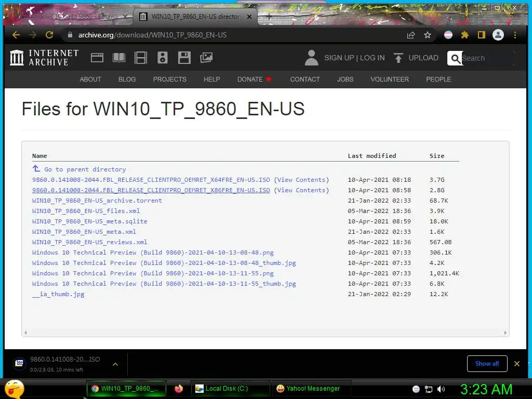
Task: Open a new browser tab
Action: pos(269,16)
